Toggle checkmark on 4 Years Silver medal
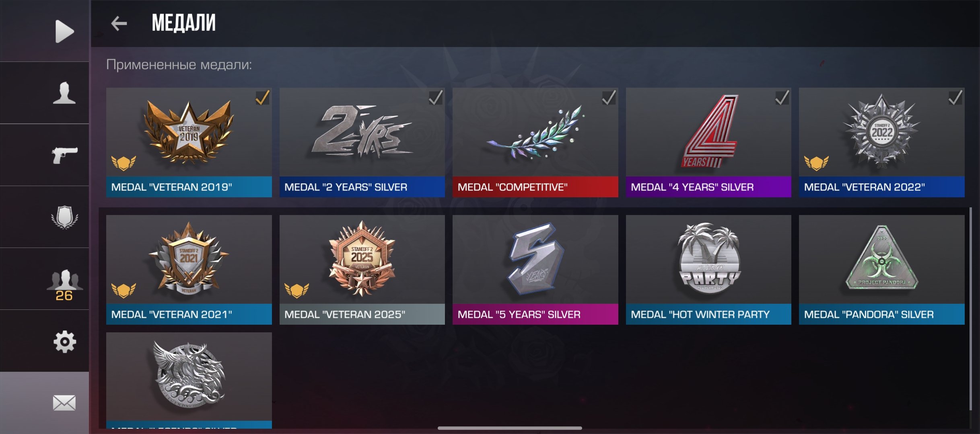The height and width of the screenshot is (434, 980). point(782,98)
